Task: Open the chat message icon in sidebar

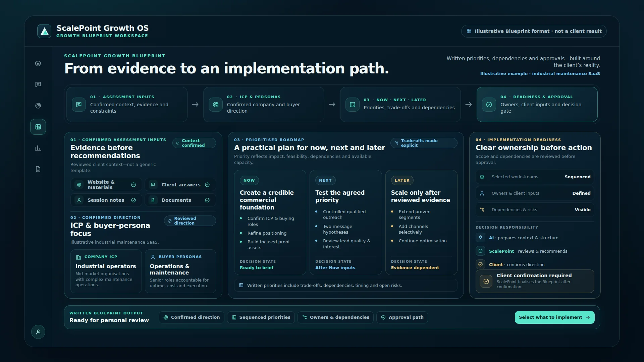Action: click(38, 84)
